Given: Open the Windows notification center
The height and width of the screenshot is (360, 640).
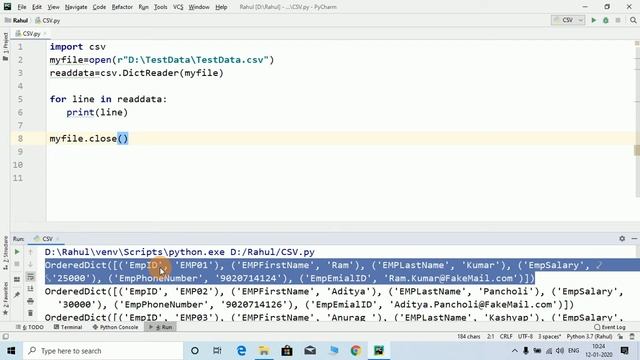Looking at the screenshot, I should [x=624, y=351].
